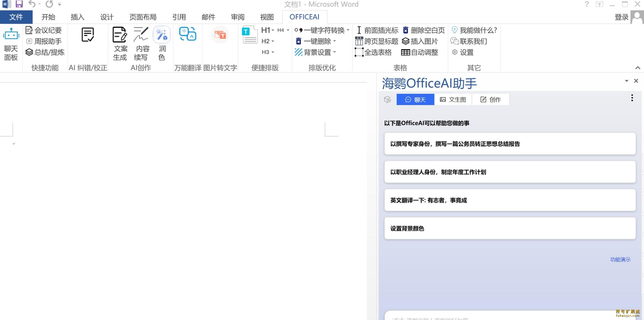Expand the H2 heading dropdown
The width and height of the screenshot is (644, 320).
coord(273,41)
